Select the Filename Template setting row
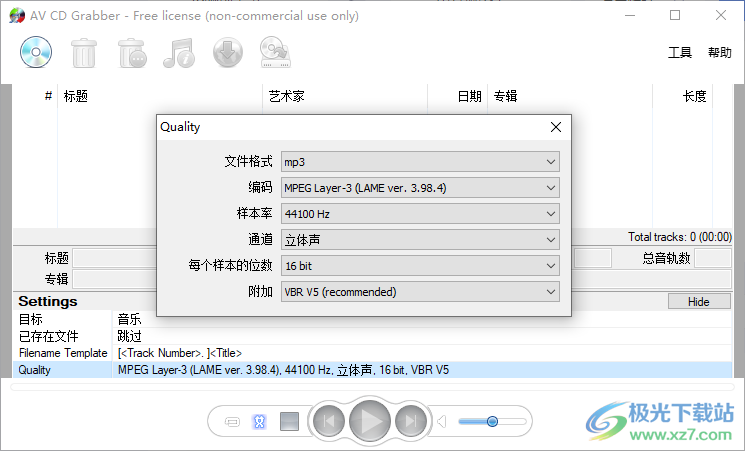745x451 pixels. [x=372, y=353]
